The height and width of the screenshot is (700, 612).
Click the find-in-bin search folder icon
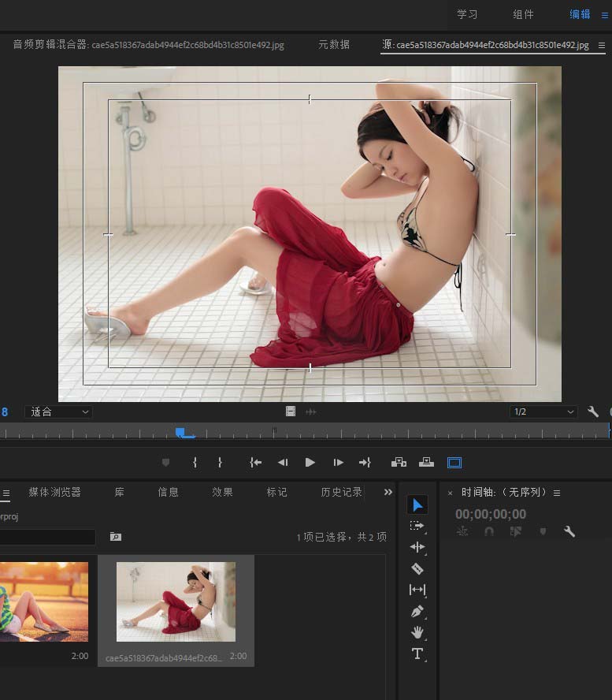(116, 537)
